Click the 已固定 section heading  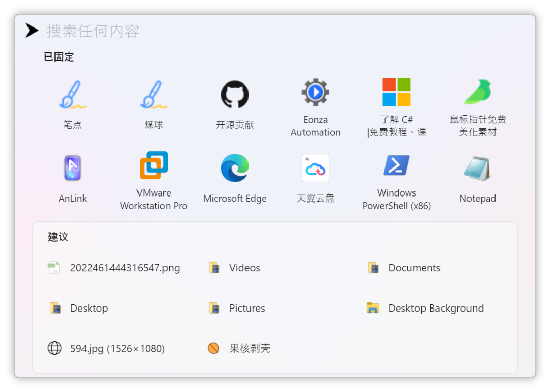click(x=59, y=57)
